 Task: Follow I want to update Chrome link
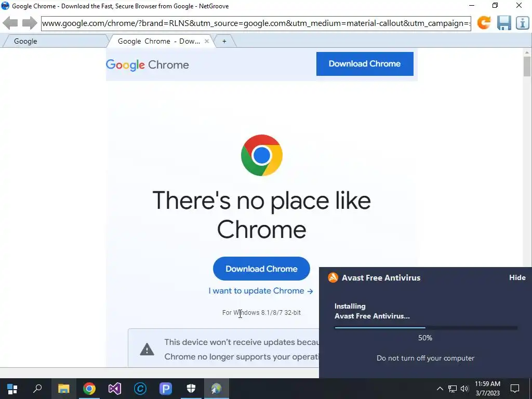(261, 291)
